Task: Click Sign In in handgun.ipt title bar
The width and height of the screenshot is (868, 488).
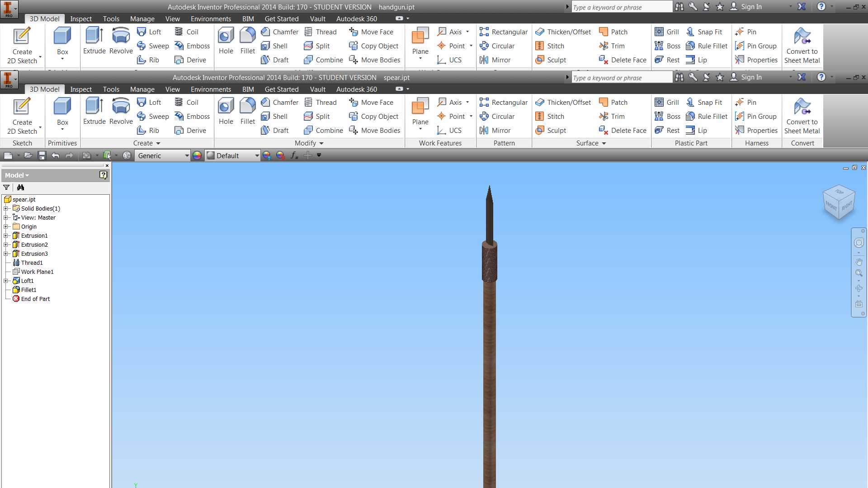Action: pos(746,7)
